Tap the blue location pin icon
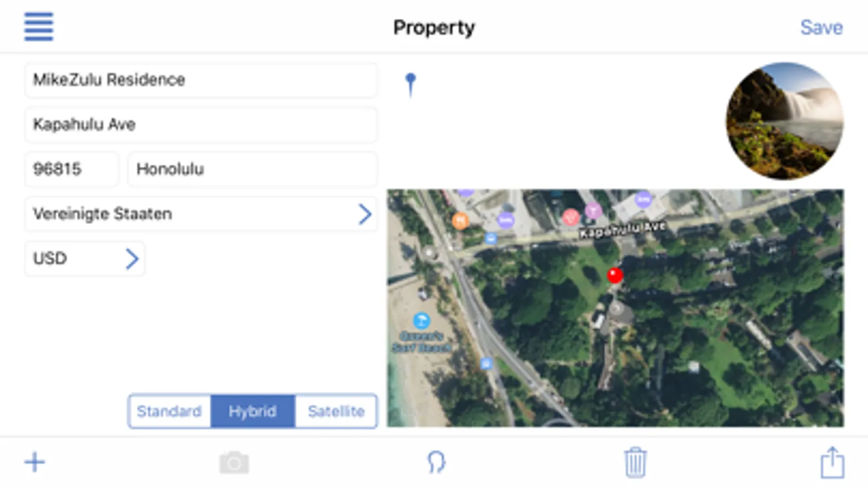The image size is (868, 489). (x=411, y=85)
